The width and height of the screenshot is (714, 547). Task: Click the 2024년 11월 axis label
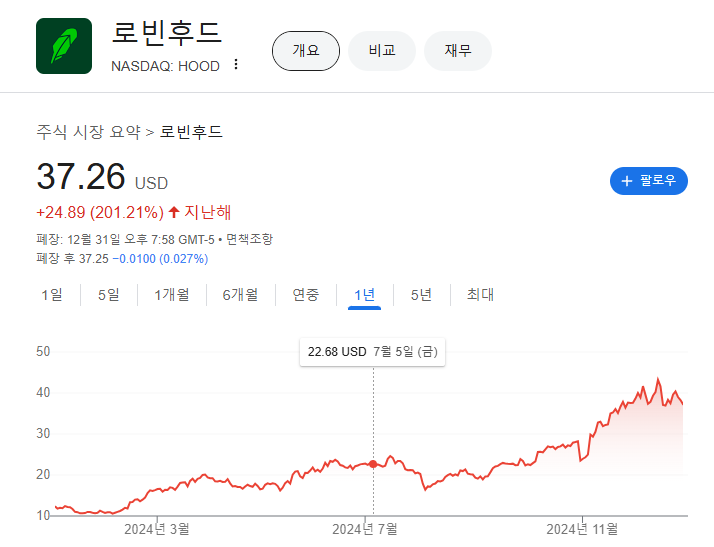(x=582, y=529)
